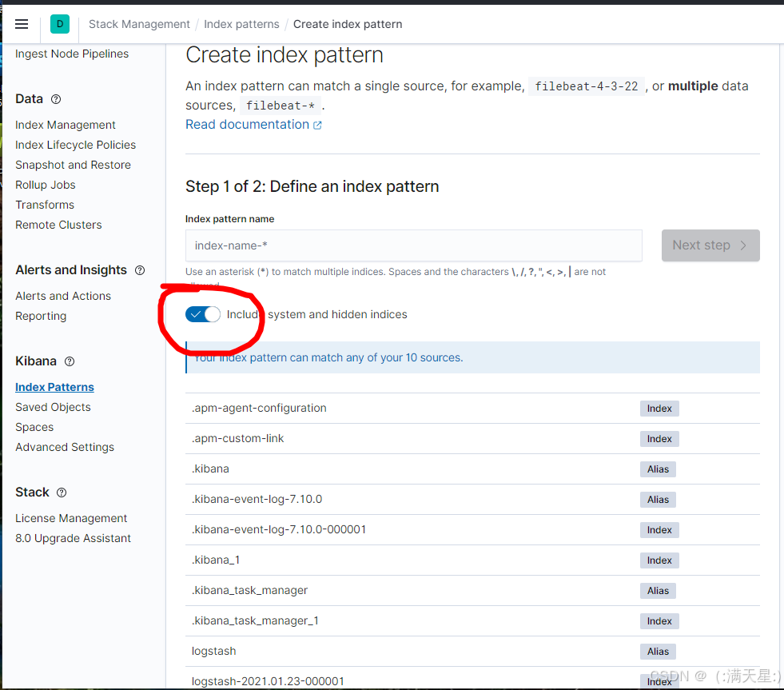Click the green D space avatar
Screen dimensions: 784x690
(x=60, y=24)
